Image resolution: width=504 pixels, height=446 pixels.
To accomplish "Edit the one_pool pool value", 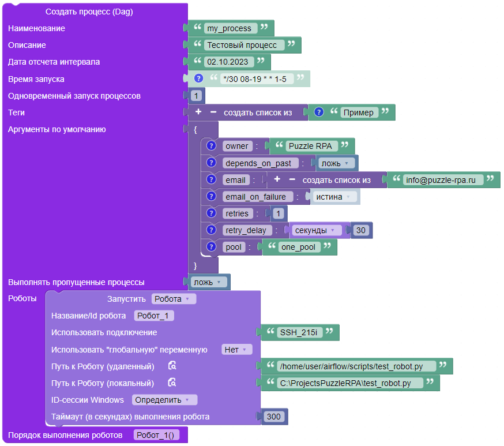I will point(299,247).
